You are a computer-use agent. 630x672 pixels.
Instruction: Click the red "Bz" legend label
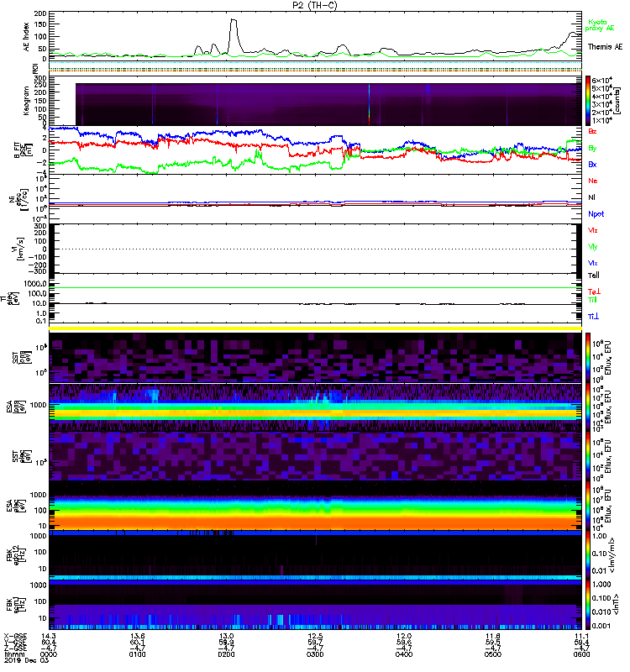click(x=592, y=132)
